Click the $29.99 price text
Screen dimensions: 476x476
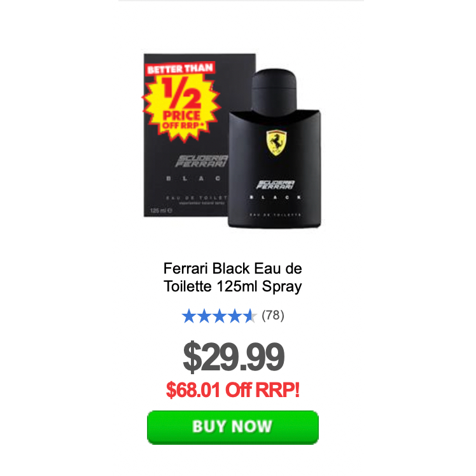pyautogui.click(x=234, y=356)
